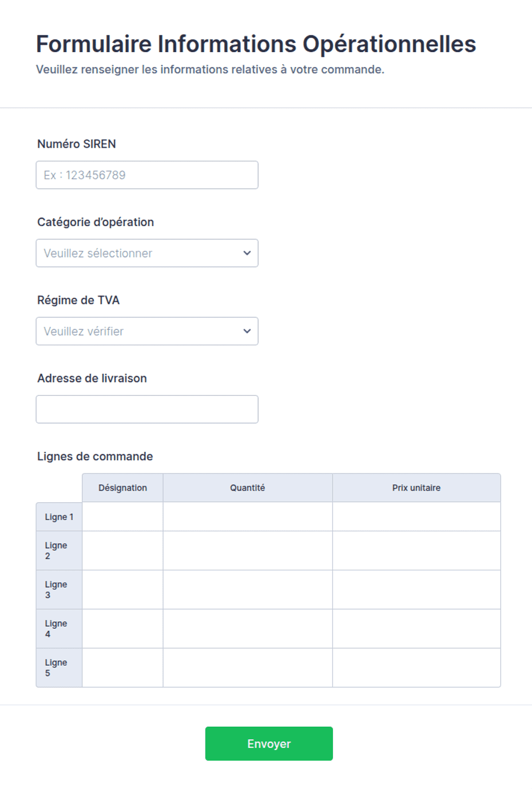
Task: Submit the form with the Envoyer button
Action: [x=269, y=743]
